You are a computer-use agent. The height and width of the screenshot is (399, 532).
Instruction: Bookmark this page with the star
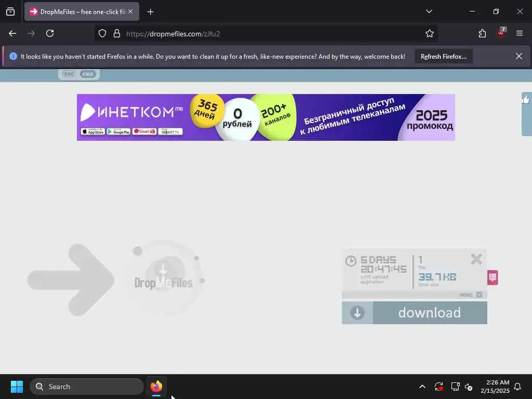(x=430, y=34)
